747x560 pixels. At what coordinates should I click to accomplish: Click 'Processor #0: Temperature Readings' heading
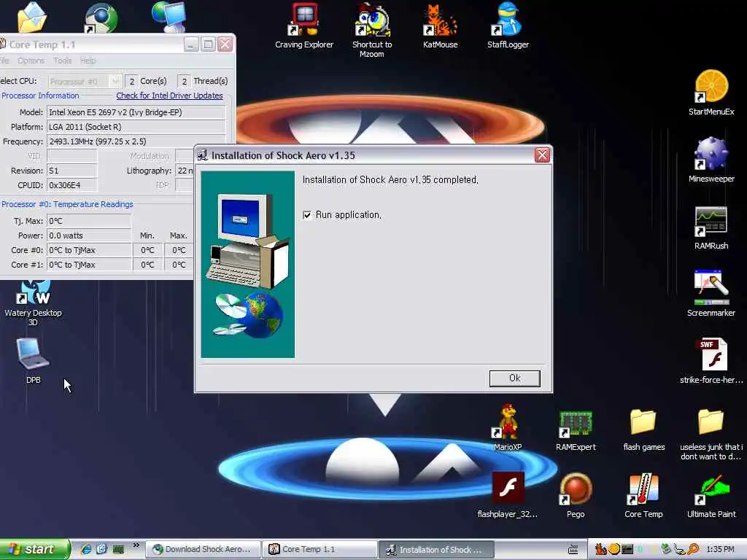(67, 204)
